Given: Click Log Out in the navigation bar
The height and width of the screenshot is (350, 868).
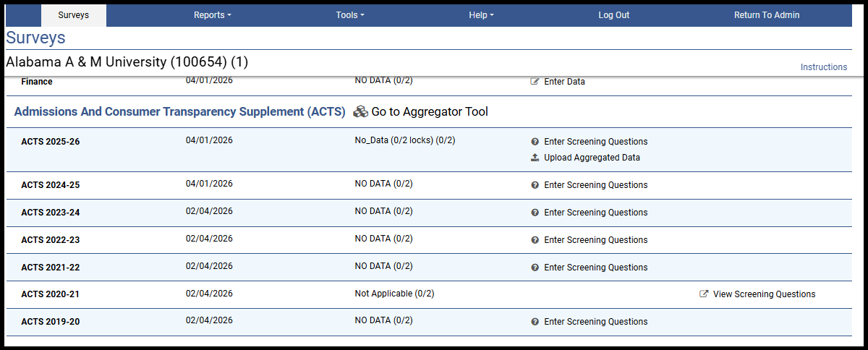Looking at the screenshot, I should [x=614, y=15].
